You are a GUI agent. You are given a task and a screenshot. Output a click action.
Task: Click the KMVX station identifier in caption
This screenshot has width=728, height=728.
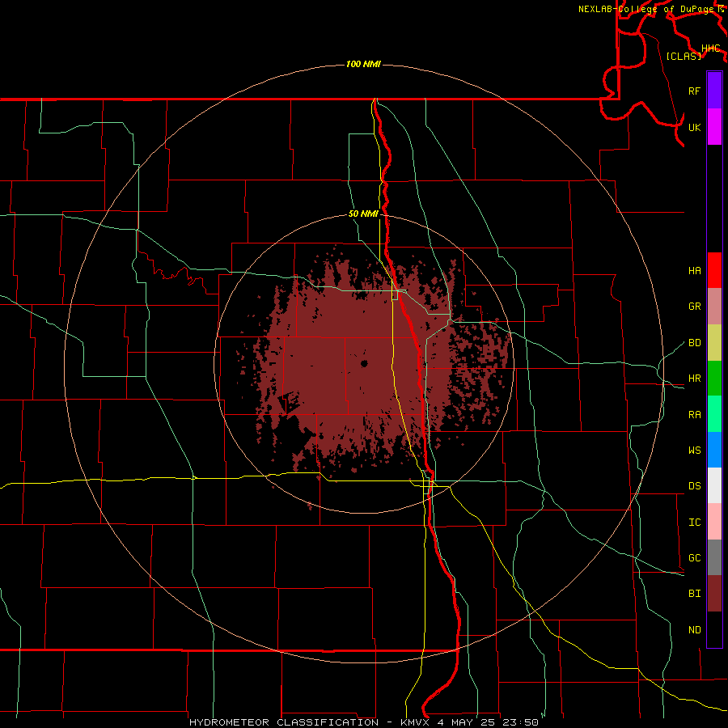tap(417, 722)
